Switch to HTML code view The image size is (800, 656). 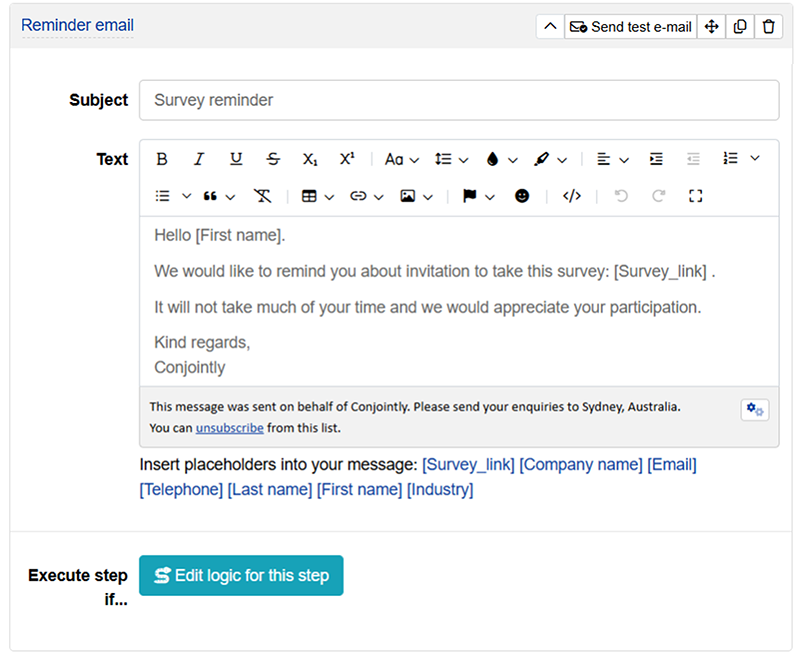(x=572, y=197)
